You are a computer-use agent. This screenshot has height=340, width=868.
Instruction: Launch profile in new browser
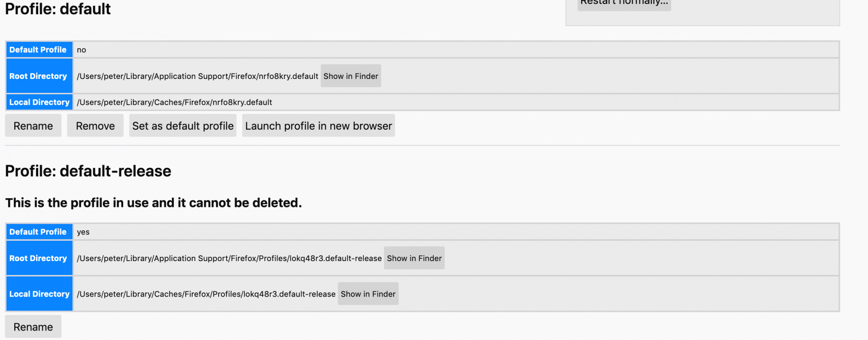pos(319,126)
